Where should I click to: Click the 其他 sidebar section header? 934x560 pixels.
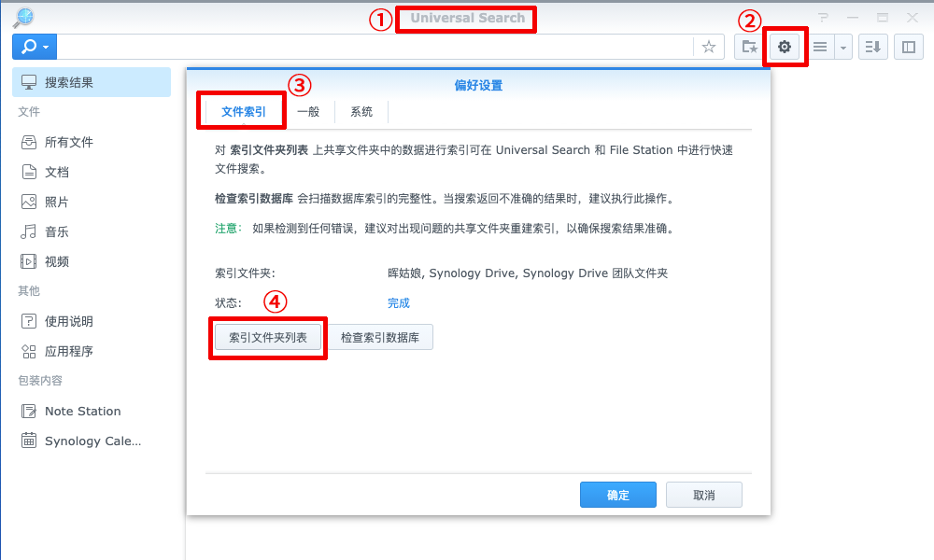click(29, 290)
